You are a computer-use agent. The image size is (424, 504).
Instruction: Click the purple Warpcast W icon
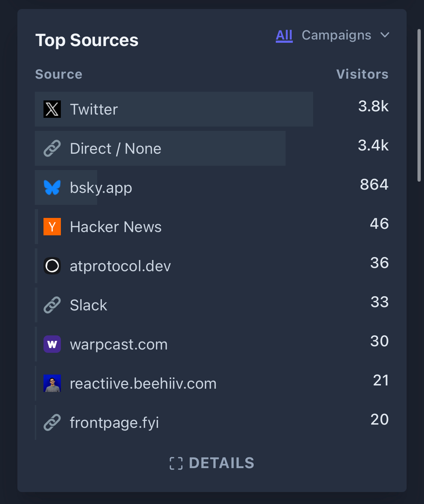pos(52,344)
